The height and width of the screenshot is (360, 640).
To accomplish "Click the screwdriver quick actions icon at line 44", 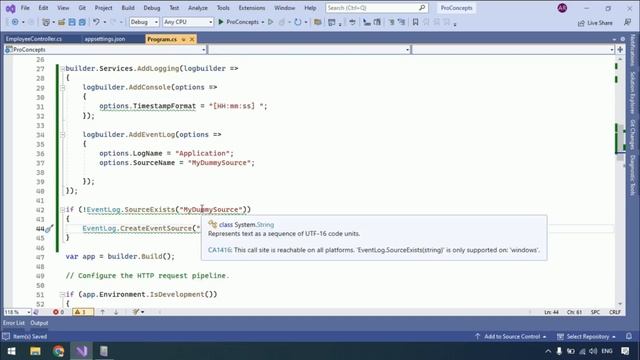I will tap(49, 229).
